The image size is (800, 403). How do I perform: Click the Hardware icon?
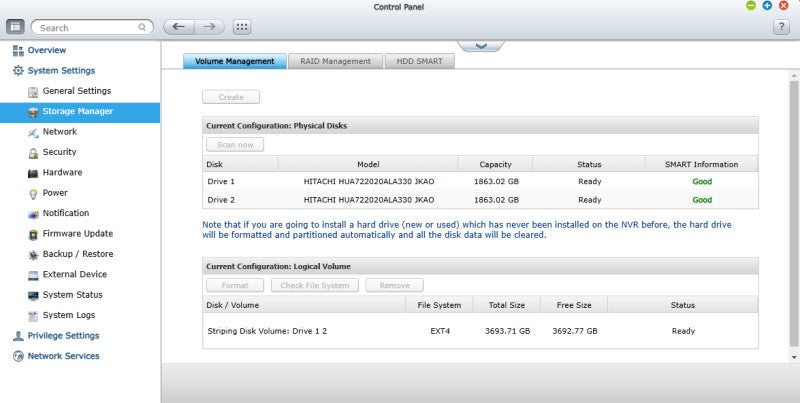[x=33, y=173]
